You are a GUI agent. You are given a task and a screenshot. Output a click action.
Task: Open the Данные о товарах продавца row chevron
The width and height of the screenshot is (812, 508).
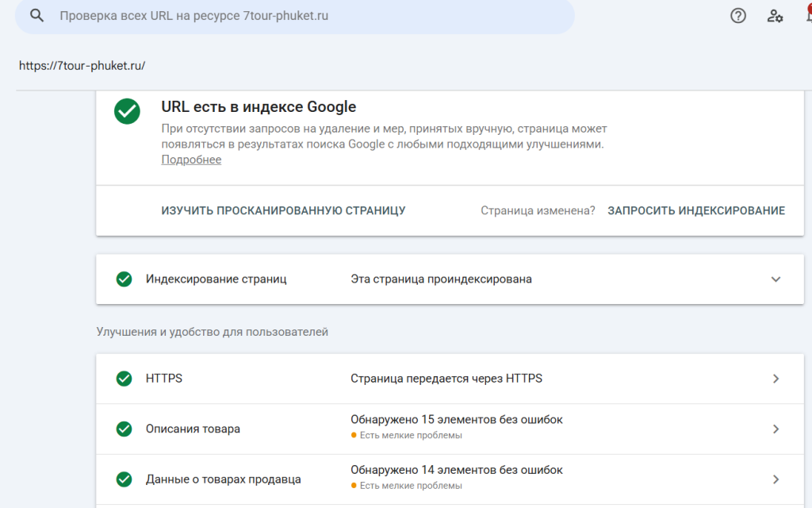tap(776, 479)
